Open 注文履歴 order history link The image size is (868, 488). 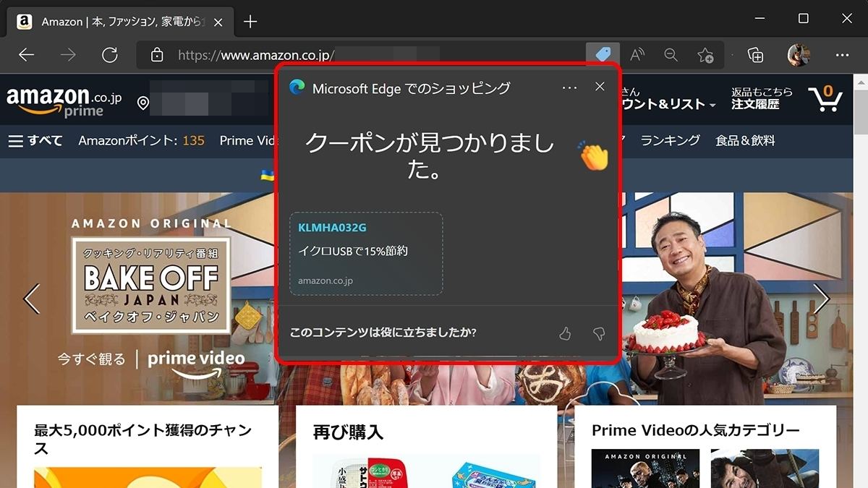(x=755, y=104)
